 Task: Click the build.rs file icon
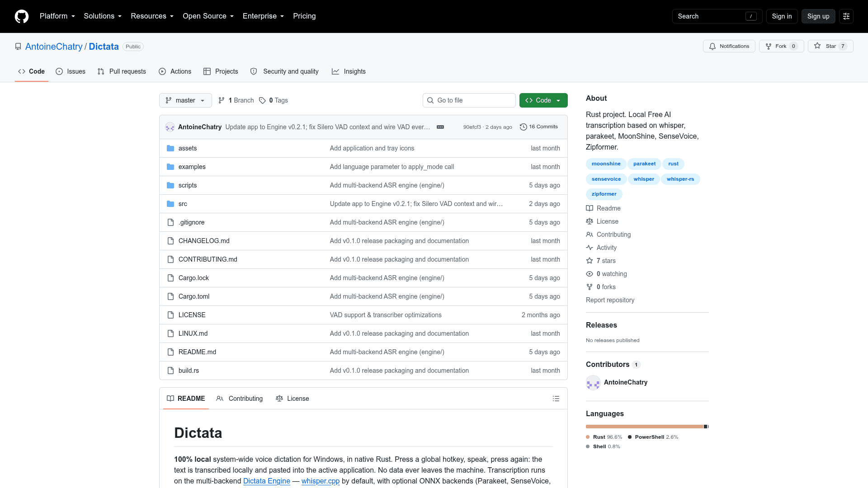coord(170,371)
